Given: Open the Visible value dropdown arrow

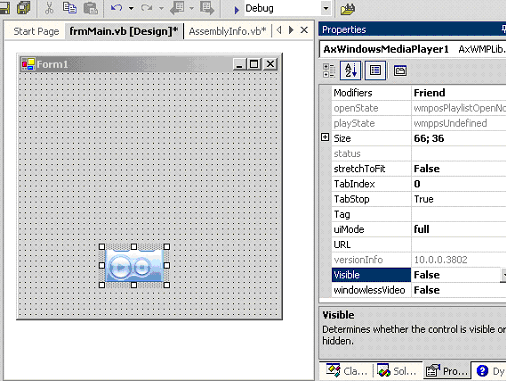Looking at the screenshot, I should click(x=503, y=275).
